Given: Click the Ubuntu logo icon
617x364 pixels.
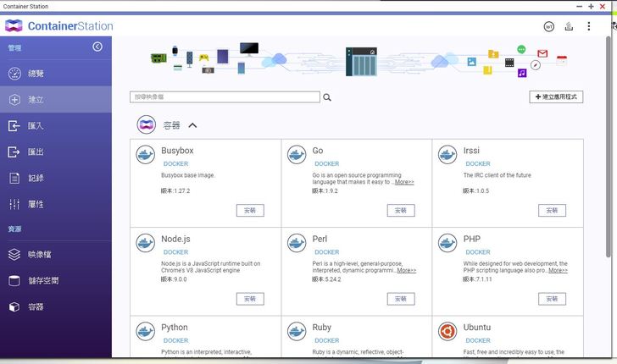Looking at the screenshot, I should [447, 330].
